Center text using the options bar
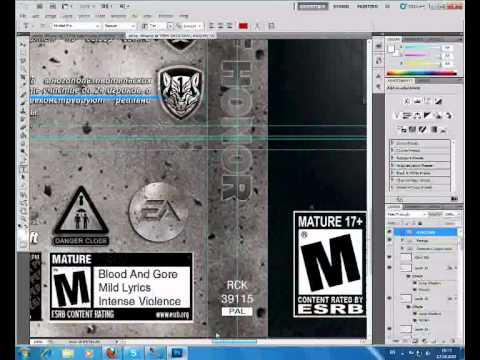Screen dimensions: 480x360 220,26
